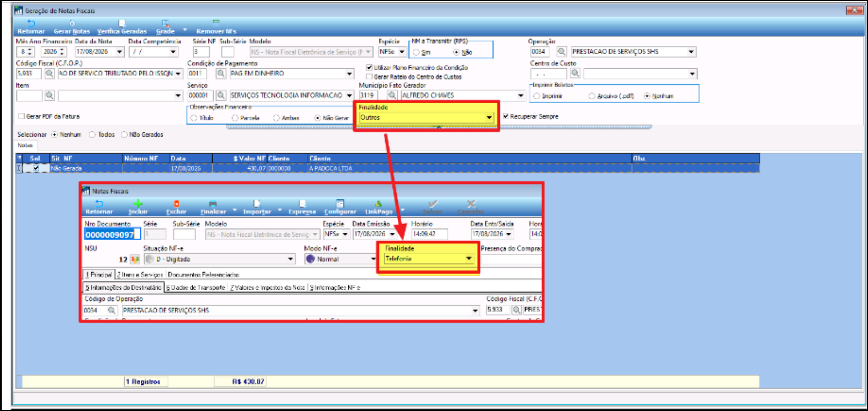Switch to the 2 Itens e Serviços tab
This screenshot has width=868, height=411.
tap(140, 275)
